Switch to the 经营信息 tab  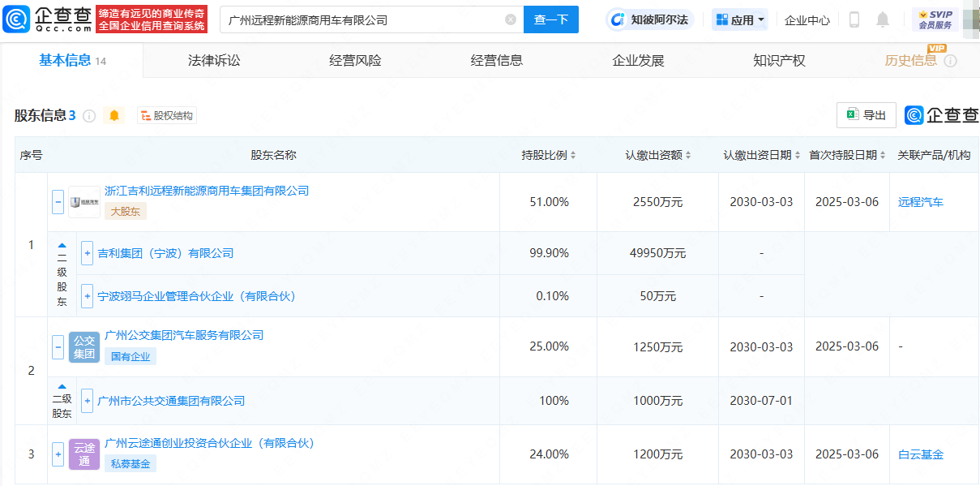pyautogui.click(x=497, y=61)
